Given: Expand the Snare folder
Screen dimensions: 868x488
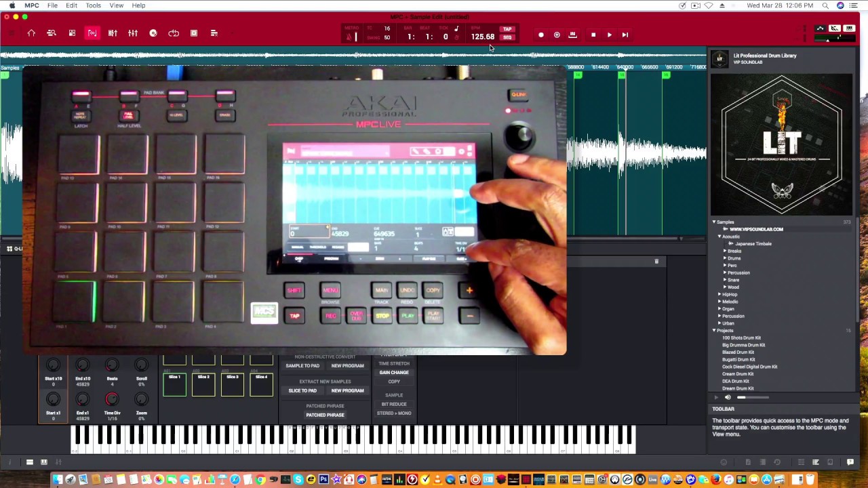Looking at the screenshot, I should (724, 280).
